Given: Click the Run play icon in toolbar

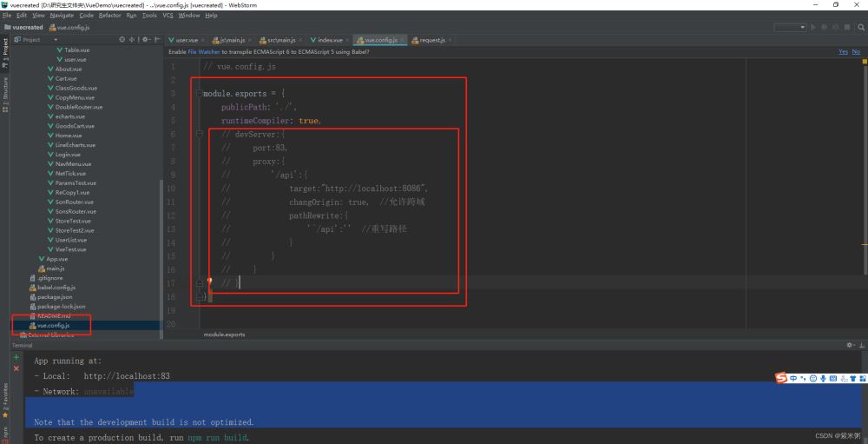Looking at the screenshot, I should pos(813,27).
